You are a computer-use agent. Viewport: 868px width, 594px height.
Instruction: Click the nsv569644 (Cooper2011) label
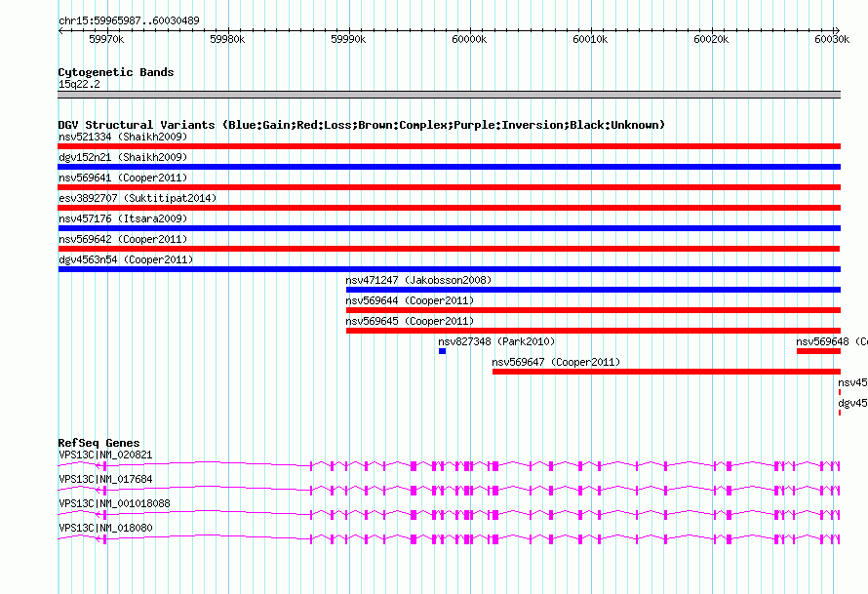(x=410, y=300)
